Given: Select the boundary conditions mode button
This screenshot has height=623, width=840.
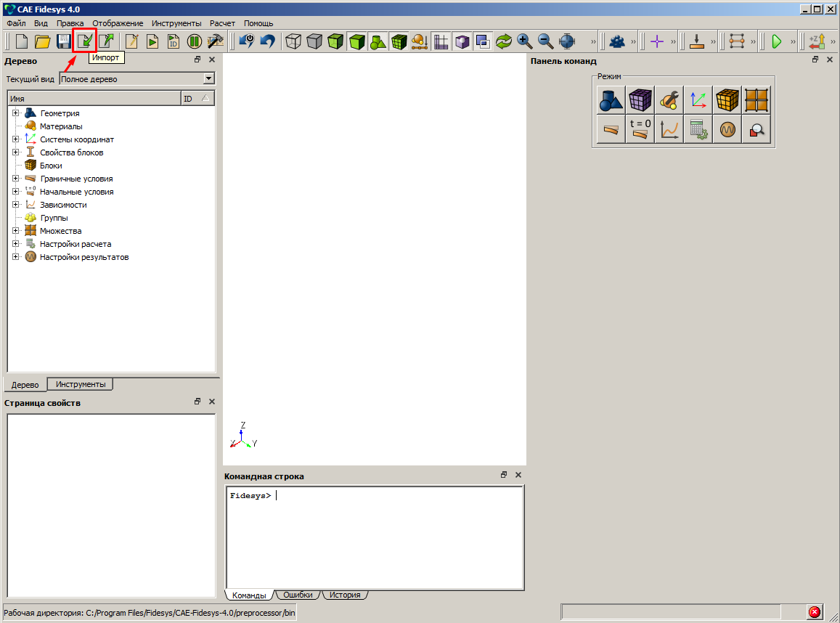Looking at the screenshot, I should 611,129.
